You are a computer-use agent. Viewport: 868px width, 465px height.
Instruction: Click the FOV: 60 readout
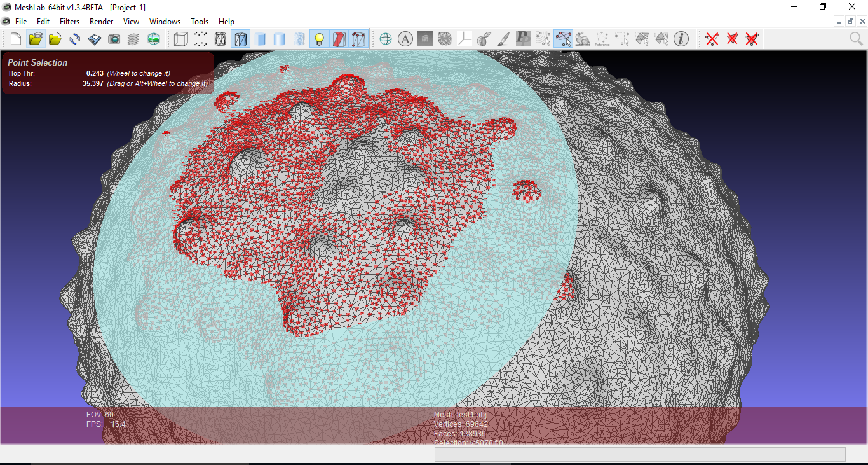[x=100, y=415]
